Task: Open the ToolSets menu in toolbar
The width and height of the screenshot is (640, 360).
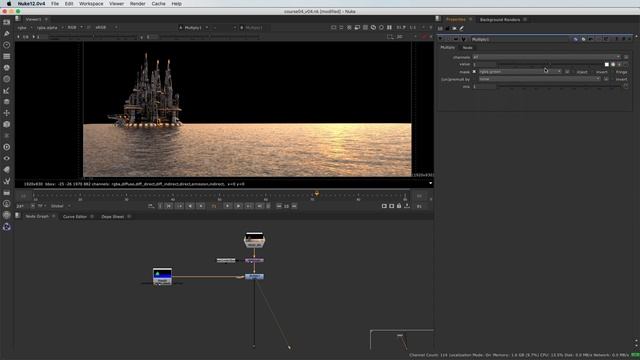Action: (x=7, y=181)
